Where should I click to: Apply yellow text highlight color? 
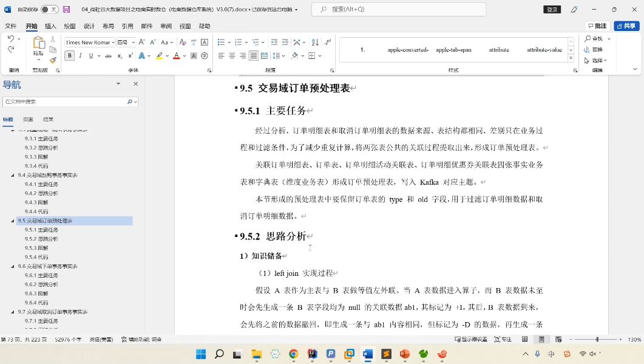point(160,55)
